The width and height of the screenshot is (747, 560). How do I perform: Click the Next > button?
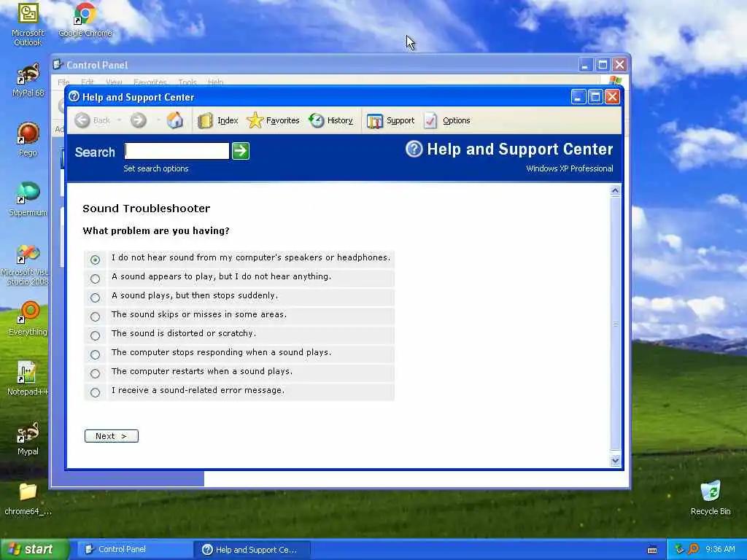tap(112, 436)
